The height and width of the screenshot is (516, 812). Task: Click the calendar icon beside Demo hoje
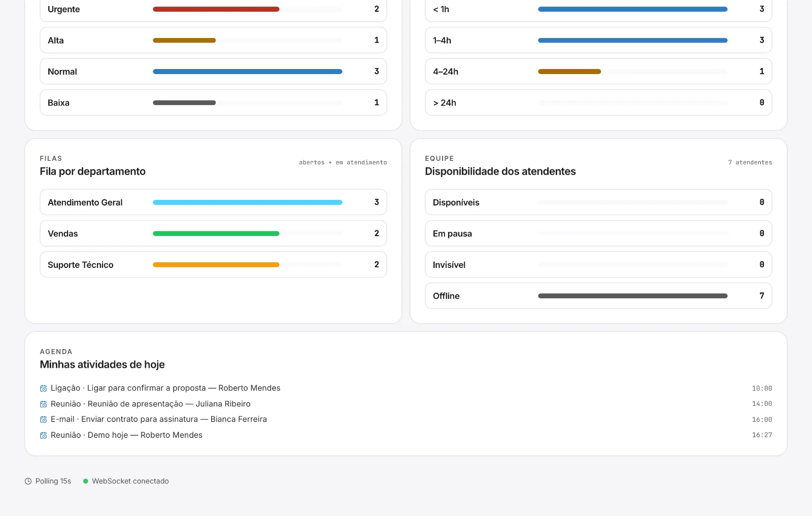coord(44,435)
